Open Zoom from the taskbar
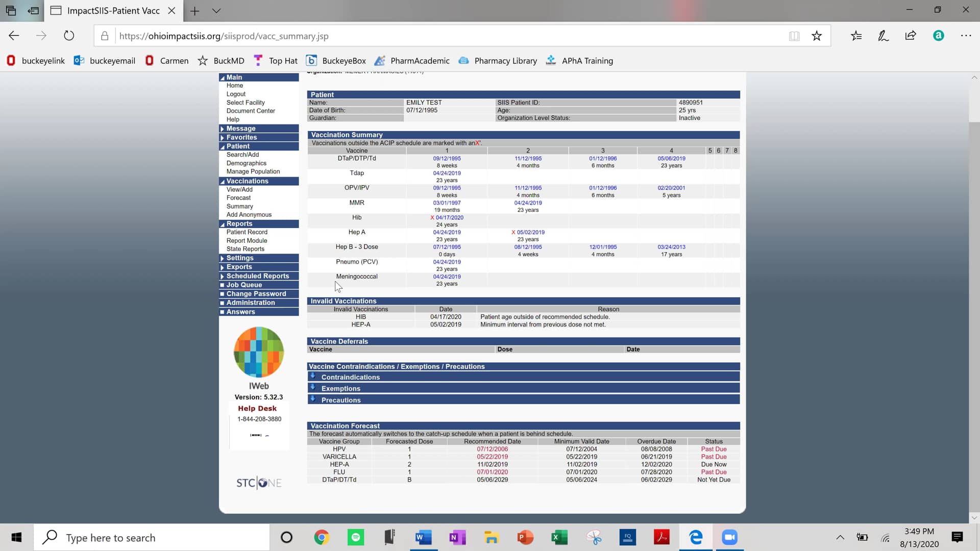Image resolution: width=980 pixels, height=551 pixels. click(x=730, y=537)
